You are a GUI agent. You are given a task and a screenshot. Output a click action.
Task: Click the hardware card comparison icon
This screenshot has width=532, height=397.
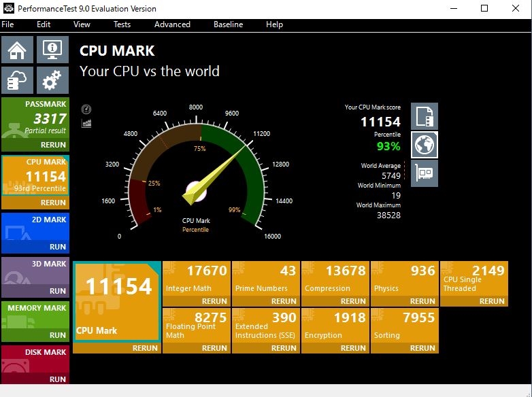coord(425,173)
